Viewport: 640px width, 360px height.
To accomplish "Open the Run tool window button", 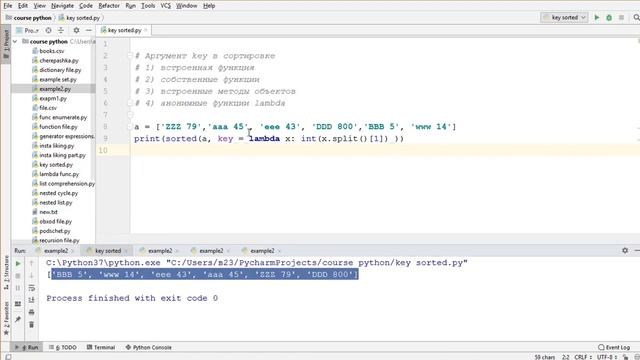I will 27,347.
